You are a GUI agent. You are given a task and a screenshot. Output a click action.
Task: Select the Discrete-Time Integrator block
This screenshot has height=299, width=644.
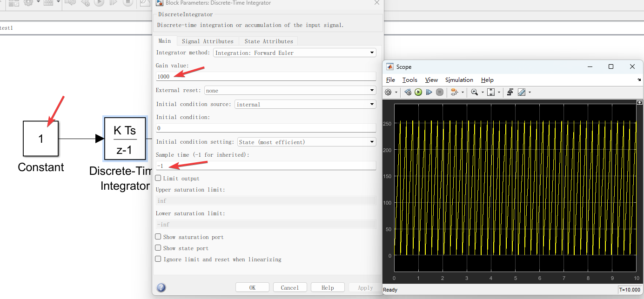click(125, 138)
